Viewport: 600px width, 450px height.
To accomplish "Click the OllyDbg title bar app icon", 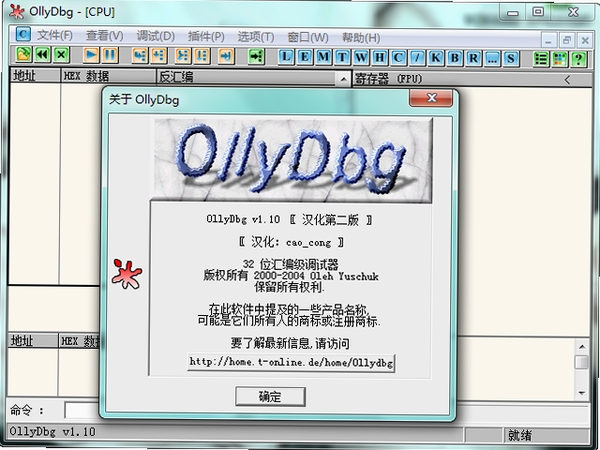I will tap(17, 12).
